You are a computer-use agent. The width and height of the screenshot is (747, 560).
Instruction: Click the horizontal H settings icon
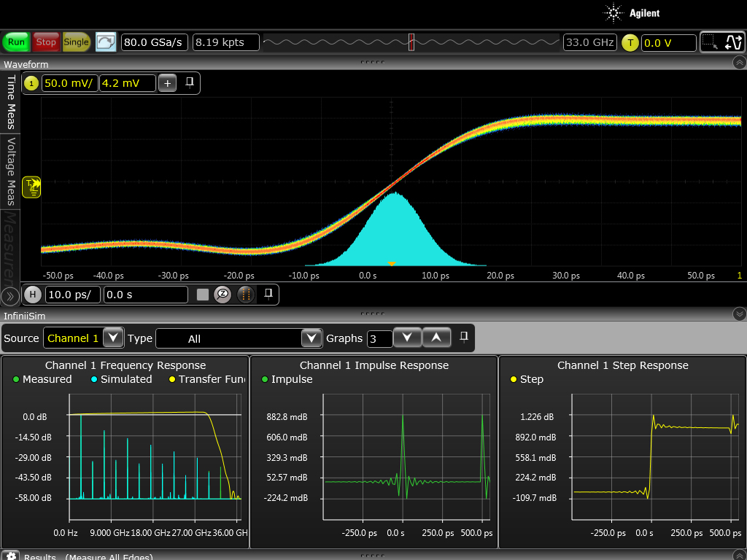pos(33,295)
